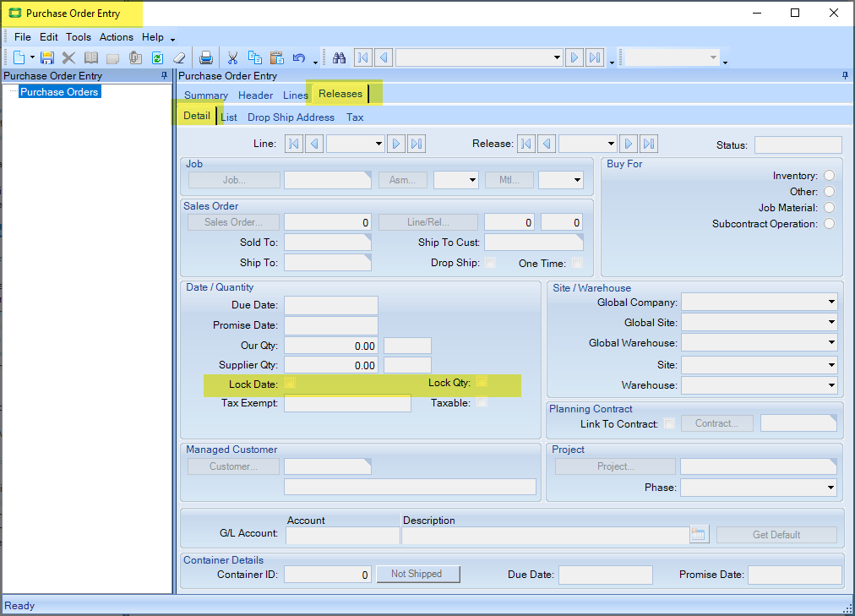Click the Save floppy disk icon
Image resolution: width=855 pixels, height=616 pixels.
click(x=47, y=57)
